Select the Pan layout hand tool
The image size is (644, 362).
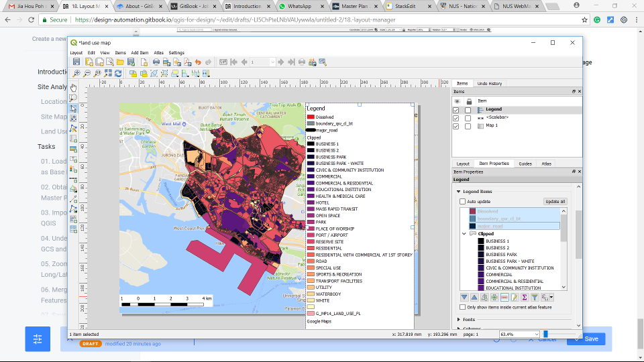[74, 87]
